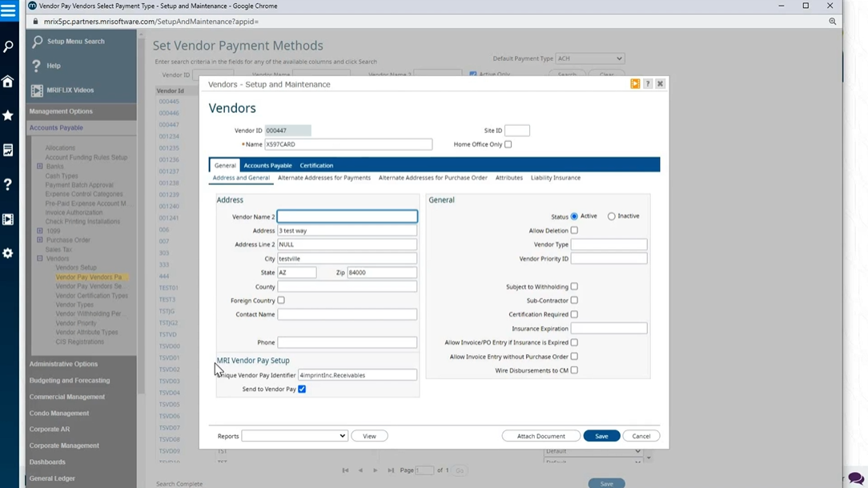Click the settings gear icon in the sidebar

8,253
